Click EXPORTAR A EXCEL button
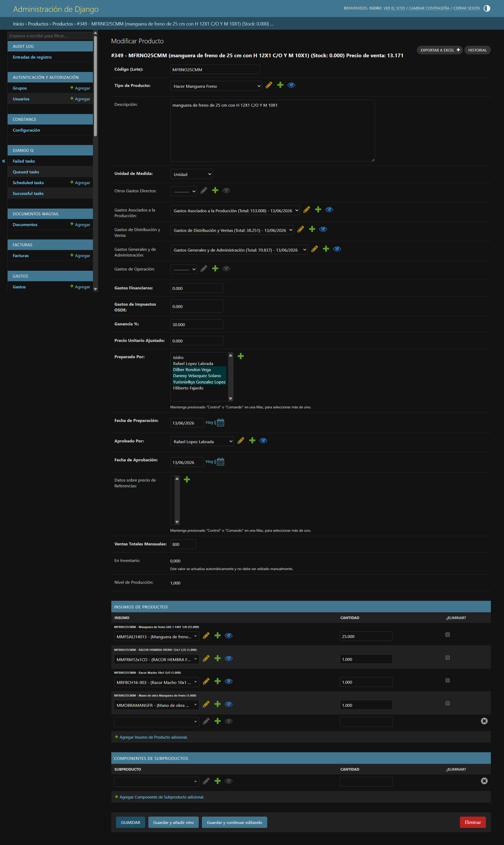504x845 pixels. point(440,50)
